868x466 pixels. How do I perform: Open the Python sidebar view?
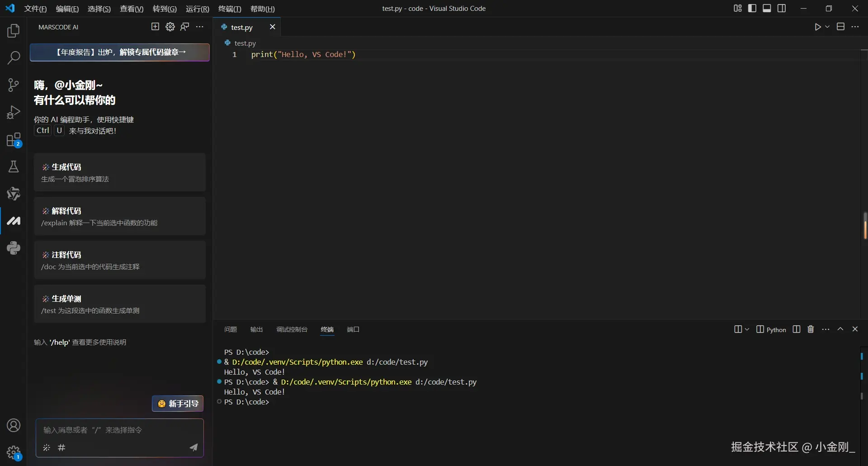click(14, 248)
